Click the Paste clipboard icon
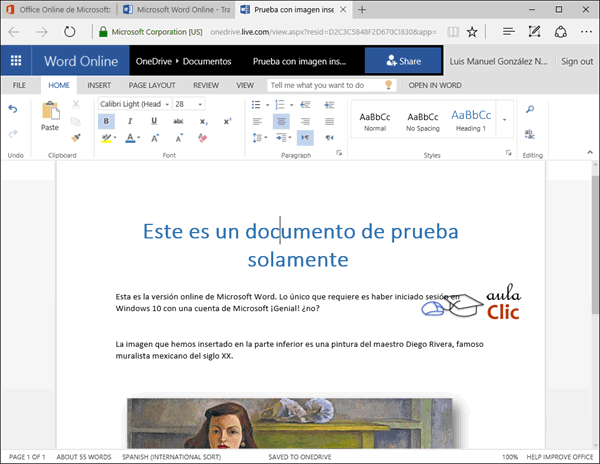 (50, 111)
